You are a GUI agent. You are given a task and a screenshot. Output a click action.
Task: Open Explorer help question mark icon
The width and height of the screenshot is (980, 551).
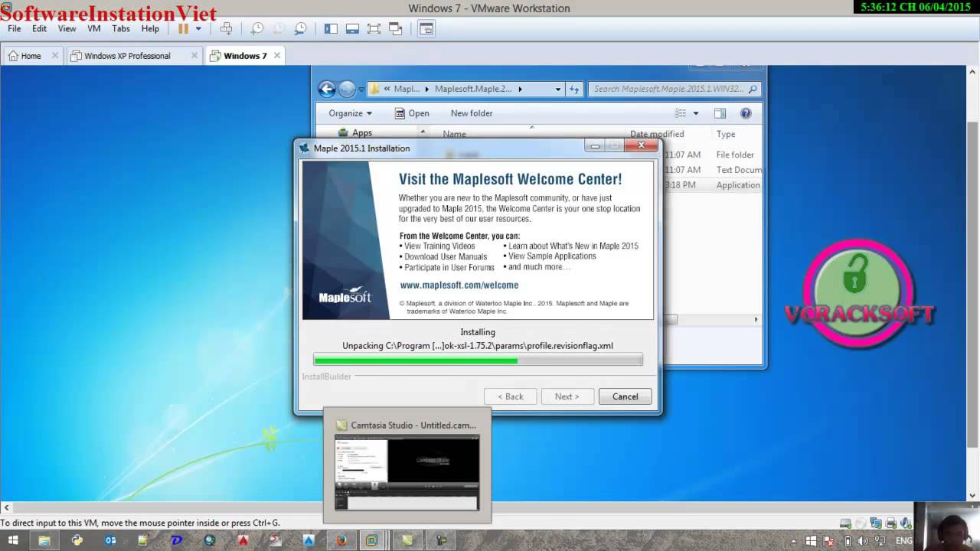(746, 113)
